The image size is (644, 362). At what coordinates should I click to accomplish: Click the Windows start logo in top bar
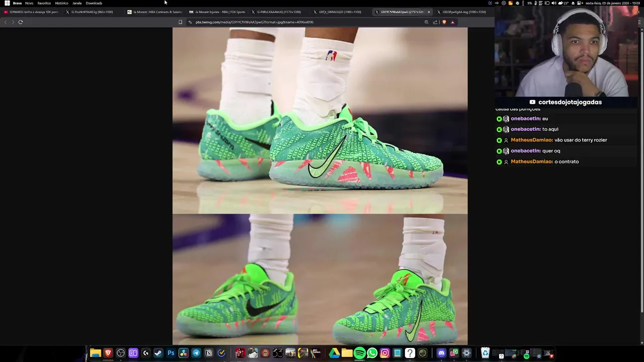(x=7, y=3)
